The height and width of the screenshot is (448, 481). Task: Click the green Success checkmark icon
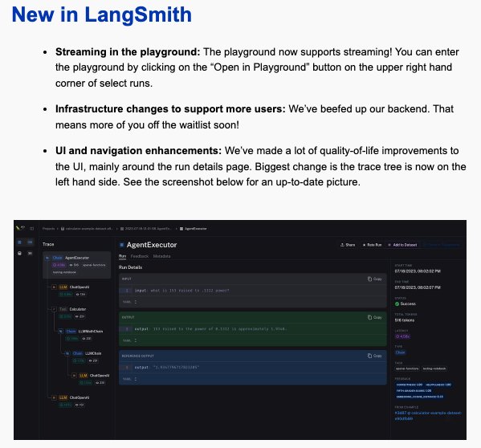(x=397, y=303)
